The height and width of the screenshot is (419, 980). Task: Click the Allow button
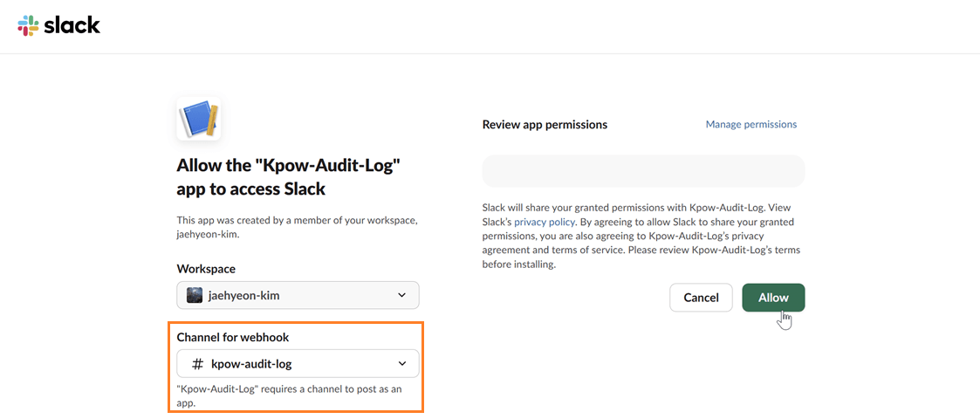[x=773, y=298]
